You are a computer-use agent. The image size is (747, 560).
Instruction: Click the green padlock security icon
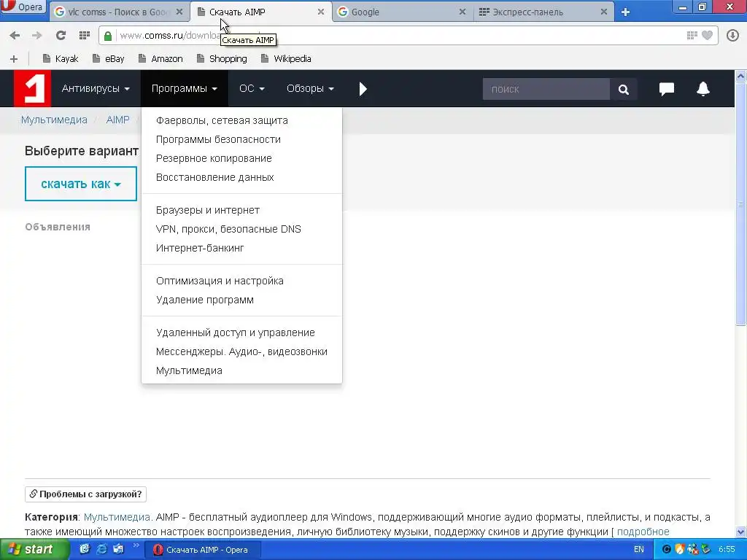108,36
